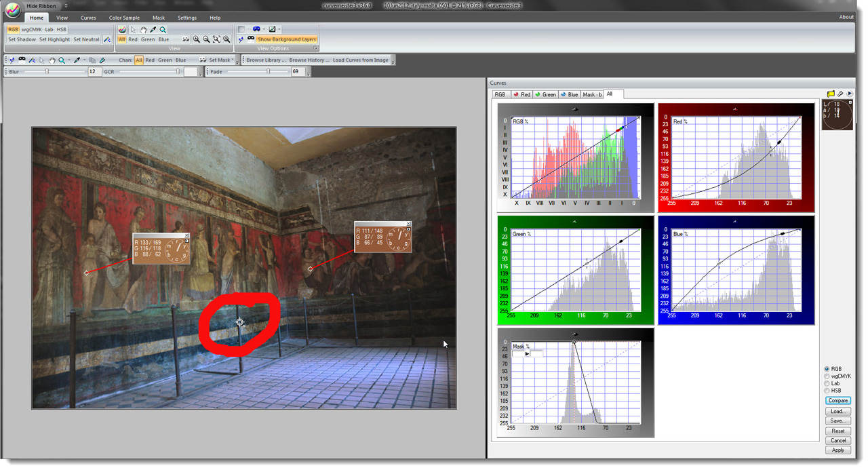Screen dimensions: 868x470
Task: Click the Fade slider handle
Action: [x=269, y=71]
